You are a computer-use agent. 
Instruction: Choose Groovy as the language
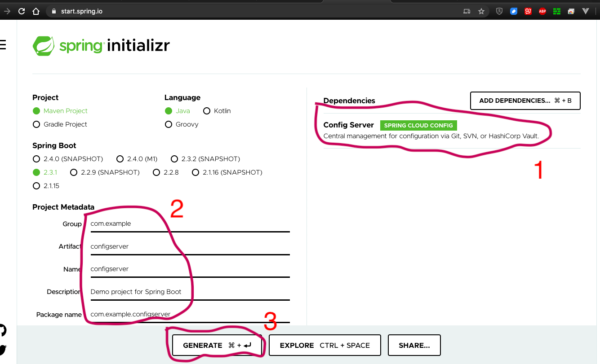[x=182, y=124]
